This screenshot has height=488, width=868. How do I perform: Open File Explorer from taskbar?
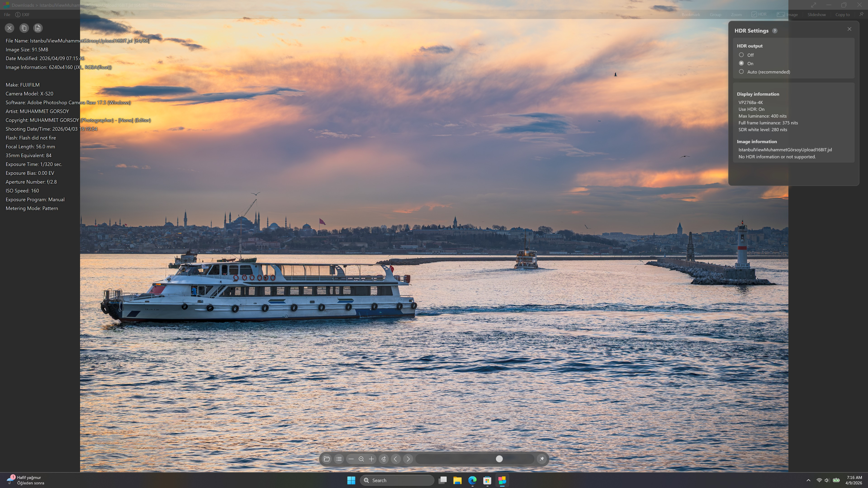[x=457, y=480]
